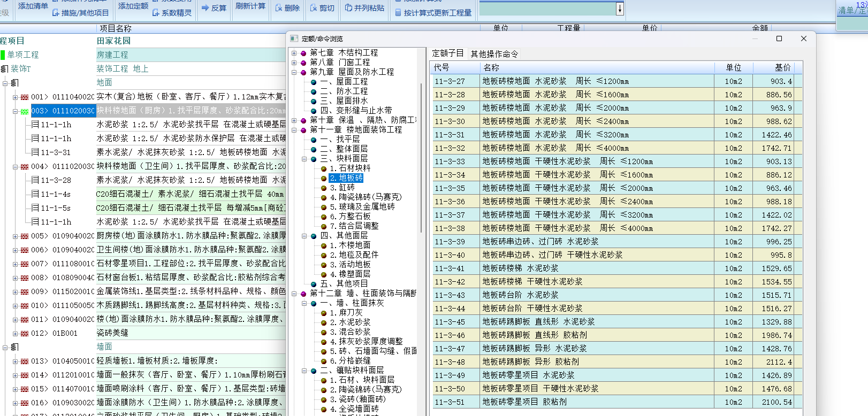
Task: Expand 第七章 木结构工程 tree node
Action: click(294, 53)
